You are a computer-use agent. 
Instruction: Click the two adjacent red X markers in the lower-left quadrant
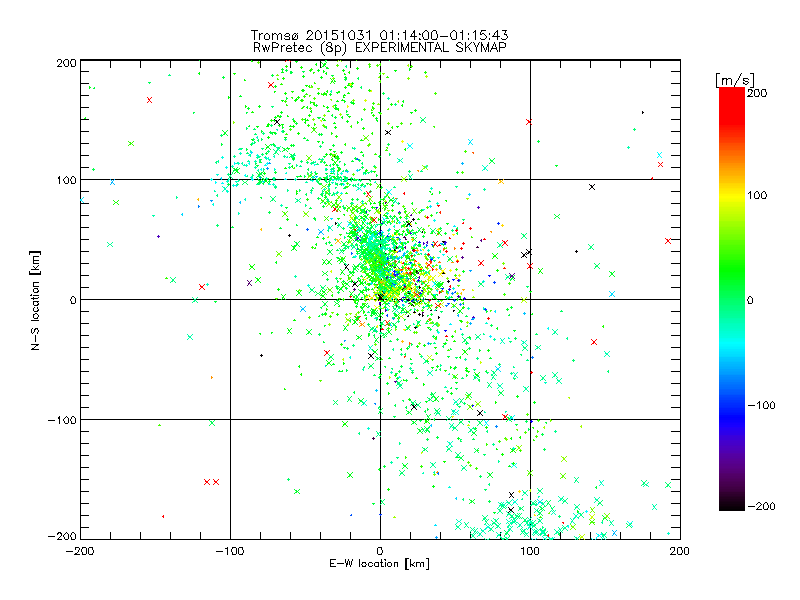click(211, 482)
